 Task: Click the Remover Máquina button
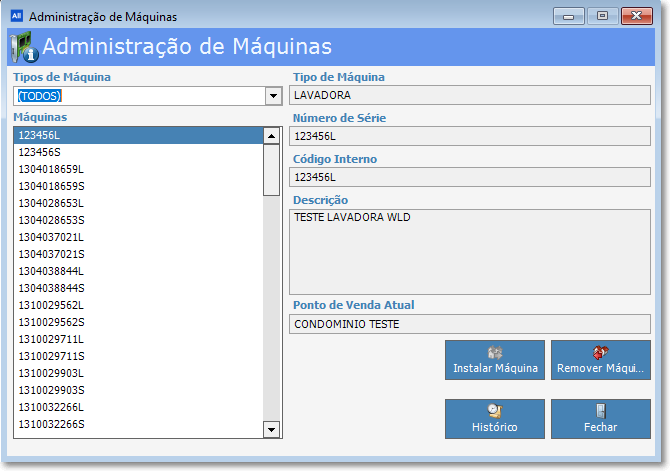[600, 360]
